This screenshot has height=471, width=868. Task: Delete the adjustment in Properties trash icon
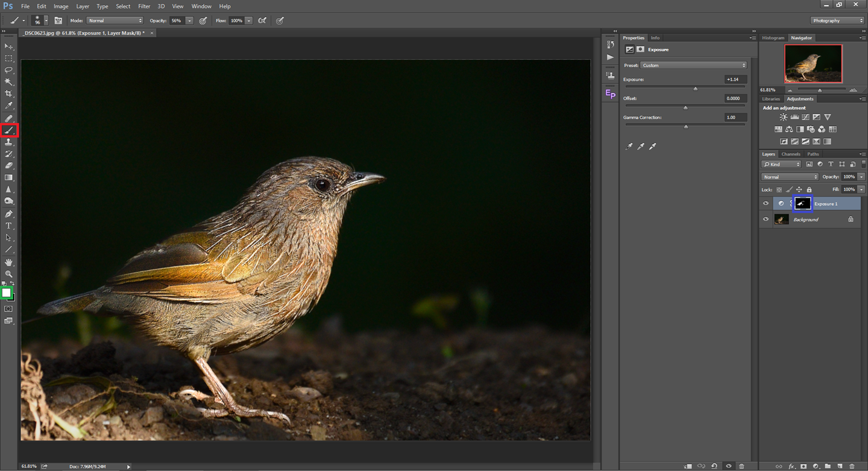[x=742, y=466]
